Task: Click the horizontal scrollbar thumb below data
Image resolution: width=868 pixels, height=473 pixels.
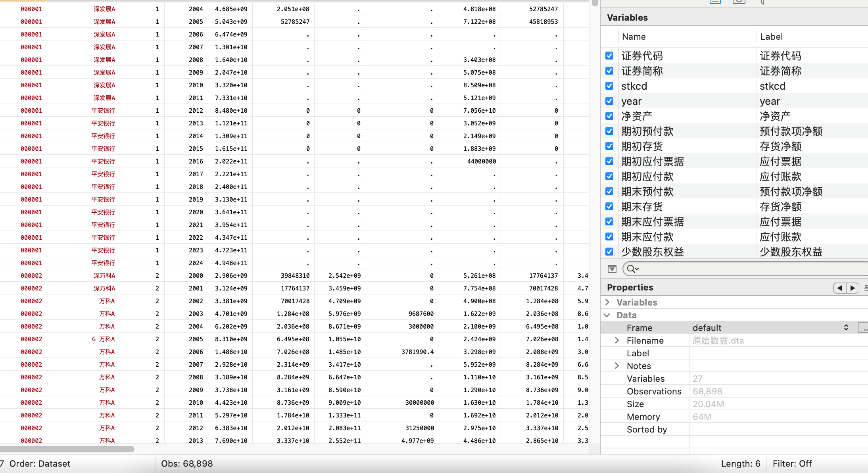Action: point(67,449)
